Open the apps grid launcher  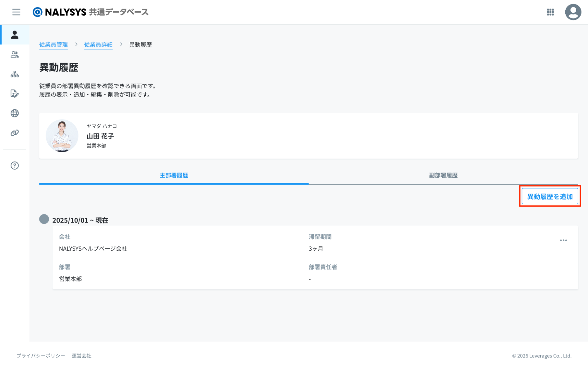(550, 12)
